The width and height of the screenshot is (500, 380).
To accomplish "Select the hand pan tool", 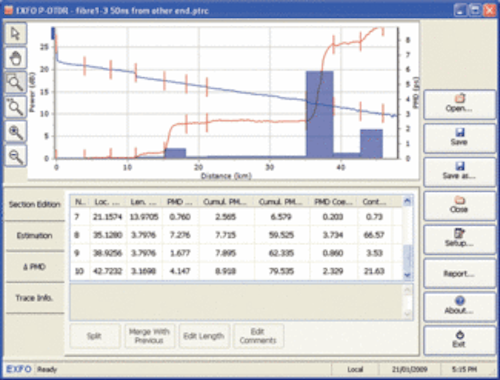I will [x=15, y=58].
